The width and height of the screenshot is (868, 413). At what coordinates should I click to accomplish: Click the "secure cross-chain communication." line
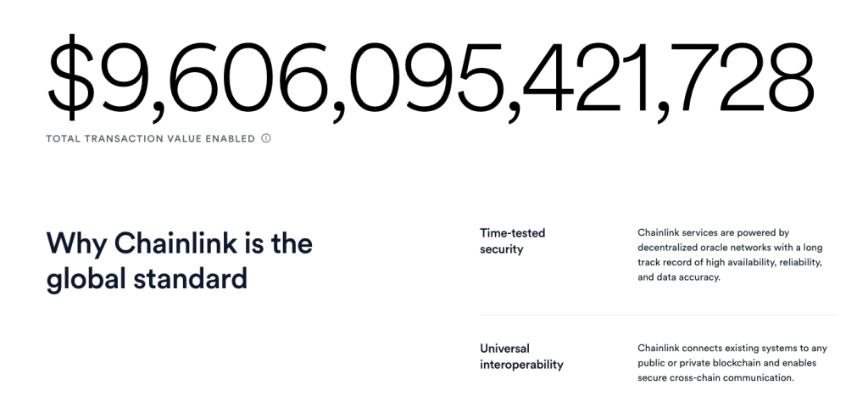[x=715, y=379]
